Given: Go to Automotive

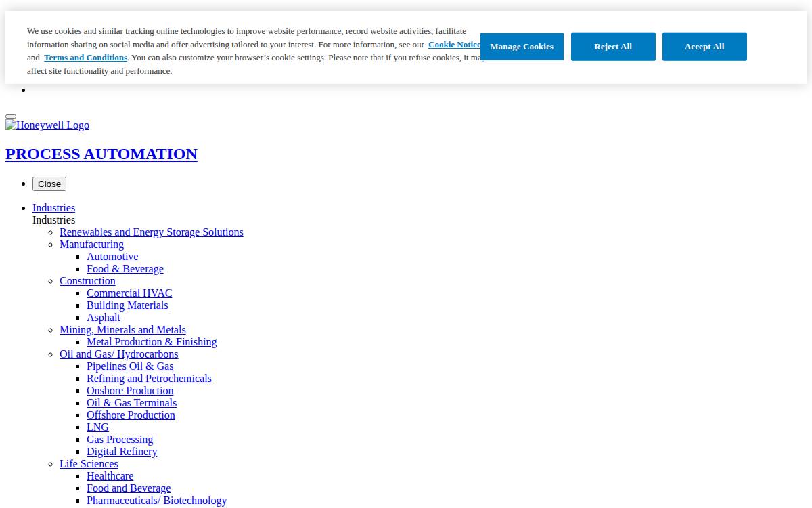Looking at the screenshot, I should point(112,257).
